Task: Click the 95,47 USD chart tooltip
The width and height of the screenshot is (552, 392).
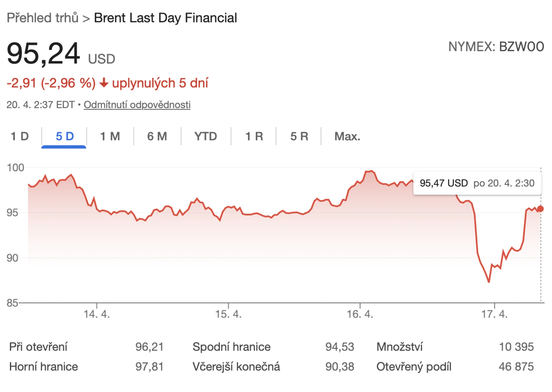Action: (x=477, y=183)
